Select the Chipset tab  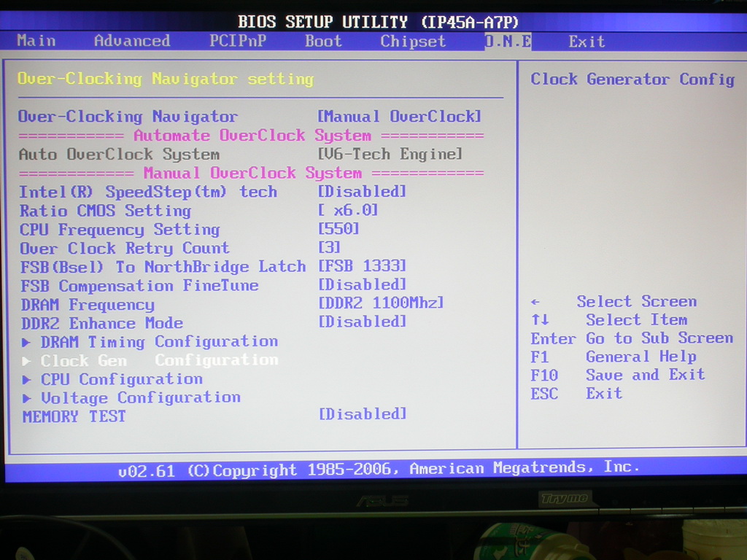(x=413, y=42)
